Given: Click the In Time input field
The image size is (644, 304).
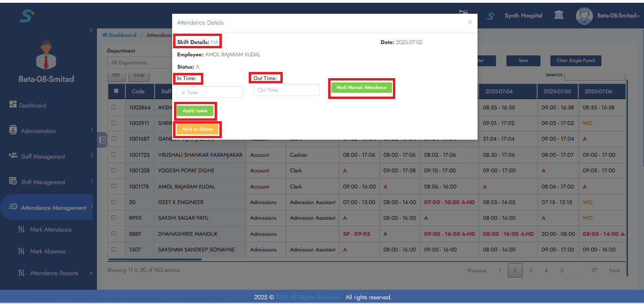Looking at the screenshot, I should click(209, 92).
